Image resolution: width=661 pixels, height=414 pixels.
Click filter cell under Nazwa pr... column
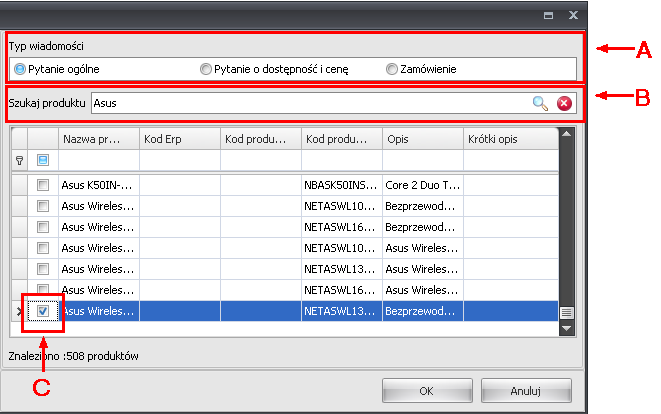(99, 160)
